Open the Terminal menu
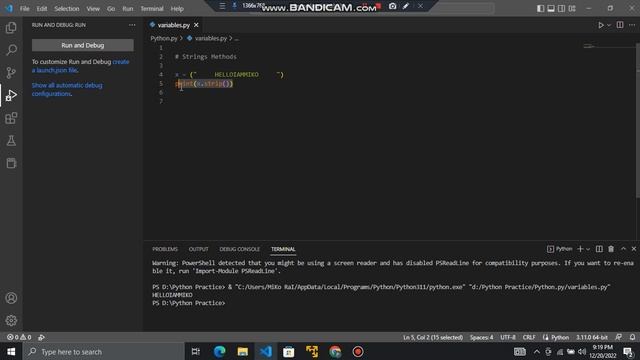 152,9
